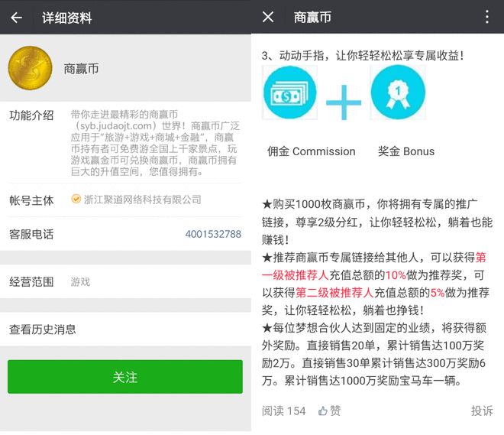
Task: Tap the green 关注 follow button
Action: (x=125, y=377)
